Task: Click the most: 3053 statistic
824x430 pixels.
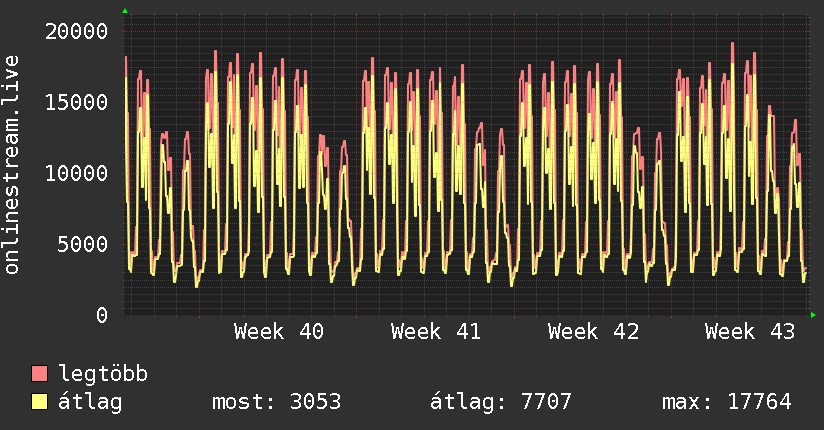Action: click(276, 402)
